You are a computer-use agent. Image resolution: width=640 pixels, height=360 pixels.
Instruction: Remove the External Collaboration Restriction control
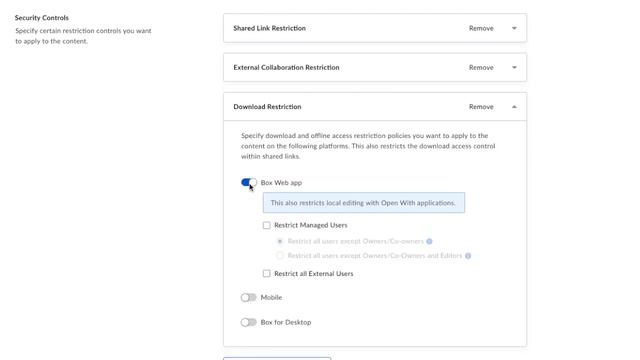pyautogui.click(x=481, y=67)
